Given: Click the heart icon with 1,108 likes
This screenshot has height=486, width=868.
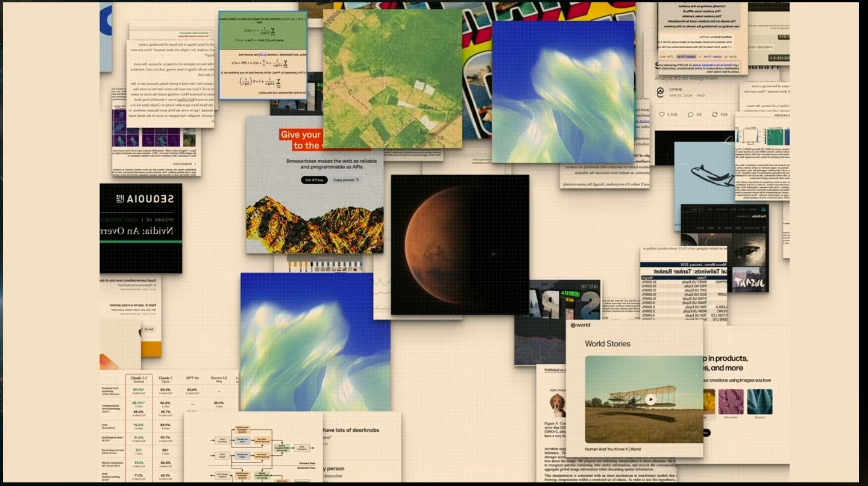Looking at the screenshot, I should [x=661, y=114].
